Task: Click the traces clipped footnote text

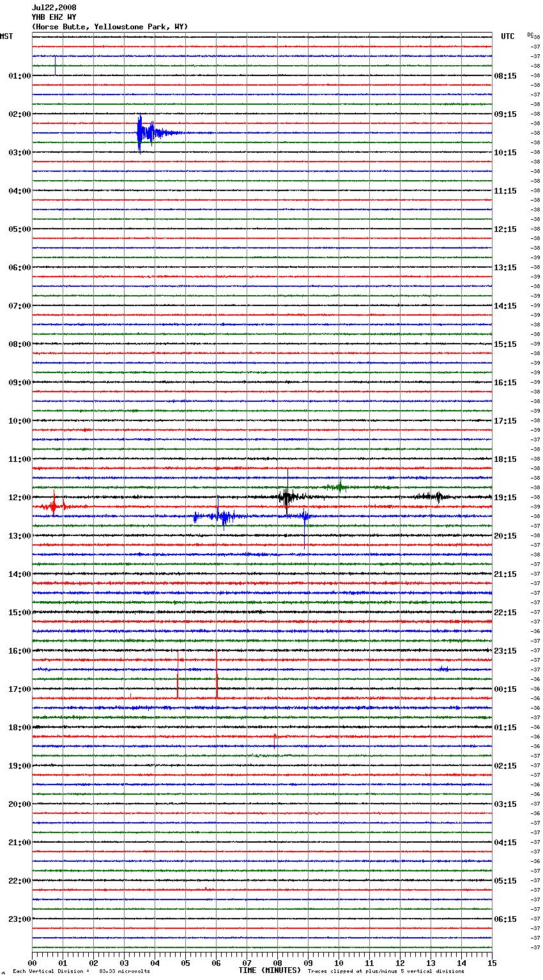Action: [386, 972]
